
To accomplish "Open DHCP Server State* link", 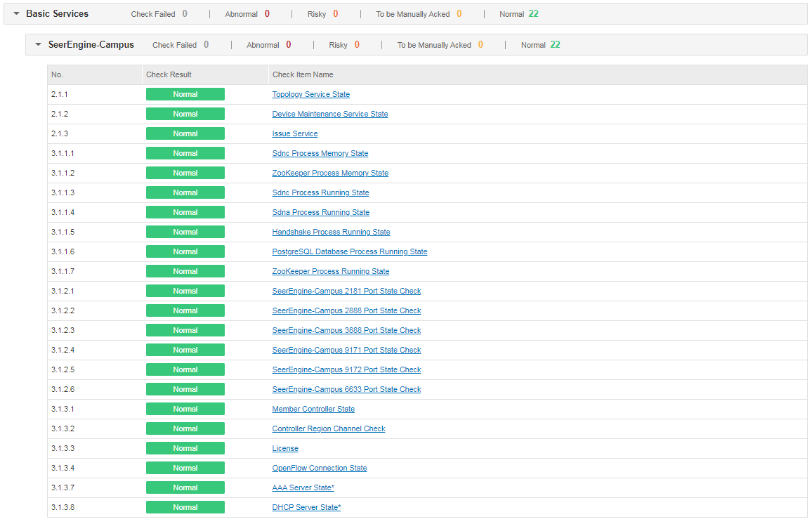I will [x=306, y=507].
